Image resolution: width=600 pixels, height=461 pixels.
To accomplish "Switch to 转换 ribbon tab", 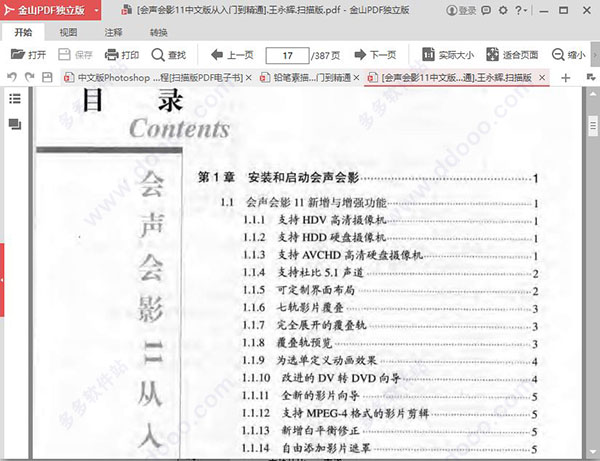I will (x=158, y=33).
